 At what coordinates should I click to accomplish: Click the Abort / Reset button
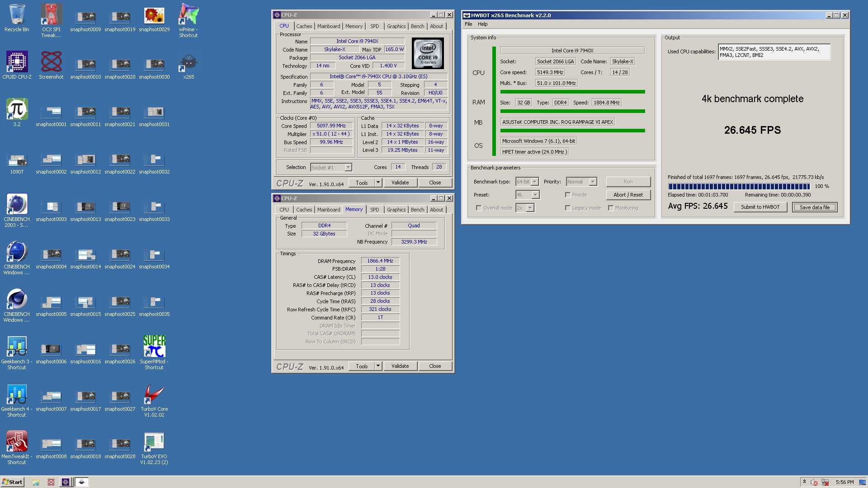click(x=628, y=195)
